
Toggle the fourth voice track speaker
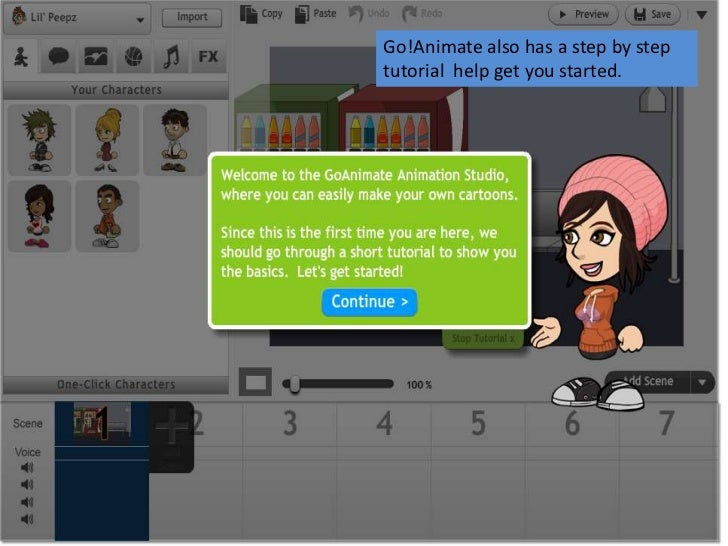27,520
